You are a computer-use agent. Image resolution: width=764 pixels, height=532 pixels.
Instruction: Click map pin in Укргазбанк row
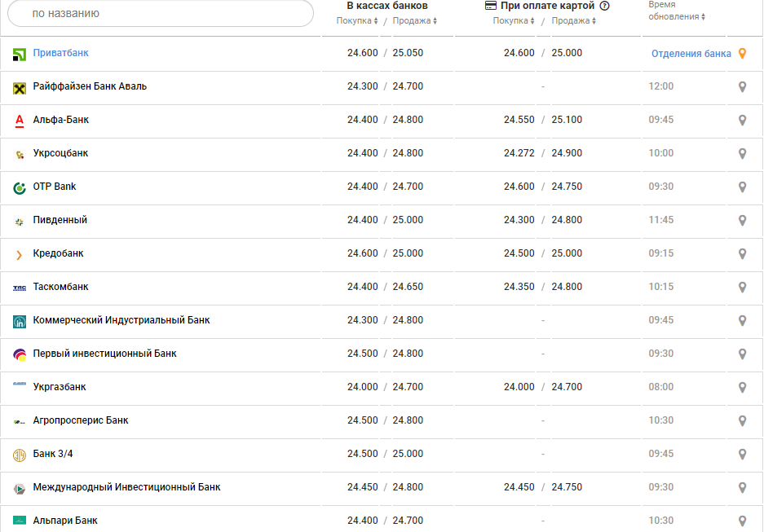(742, 388)
